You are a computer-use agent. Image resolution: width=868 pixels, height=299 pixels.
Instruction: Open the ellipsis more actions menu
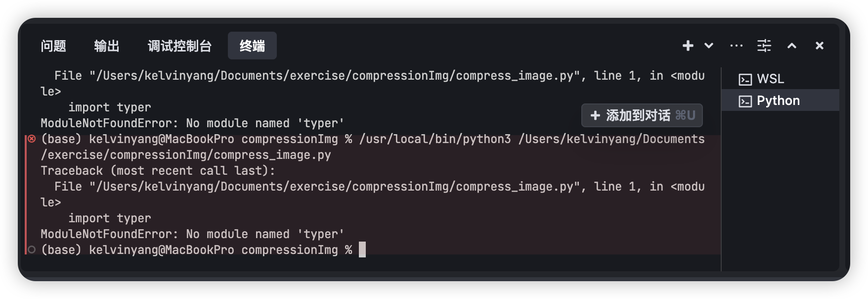[x=737, y=46]
